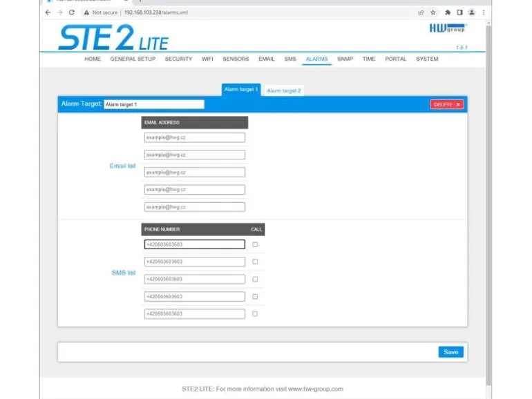Click the STE2 LITE logo

click(x=113, y=37)
